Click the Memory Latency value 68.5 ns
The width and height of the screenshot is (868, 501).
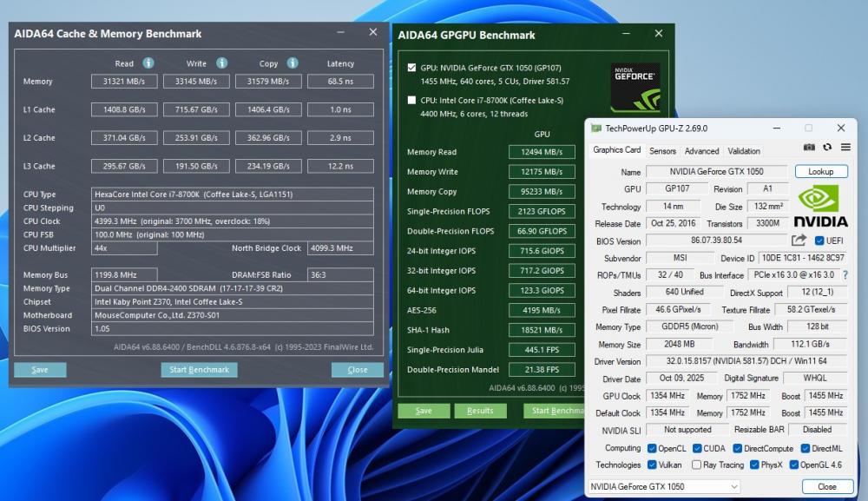[x=340, y=82]
